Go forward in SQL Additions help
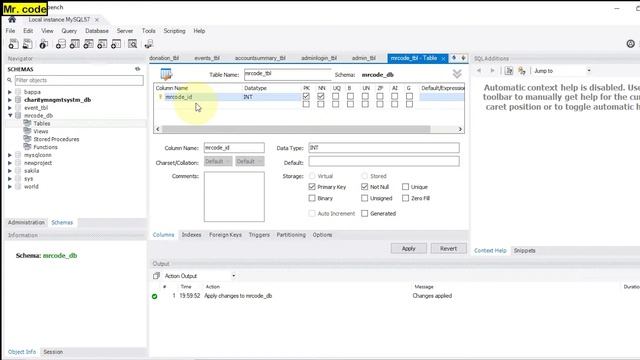The height and width of the screenshot is (360, 640). coord(492,71)
